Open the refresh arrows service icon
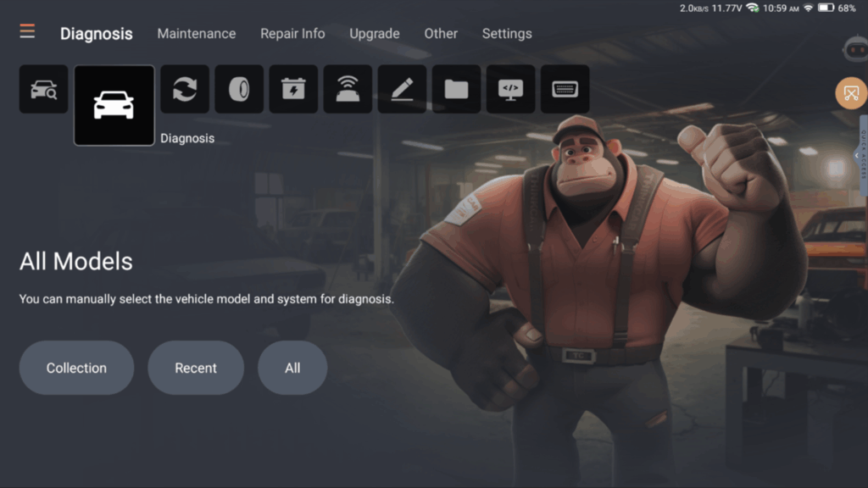 coord(185,89)
